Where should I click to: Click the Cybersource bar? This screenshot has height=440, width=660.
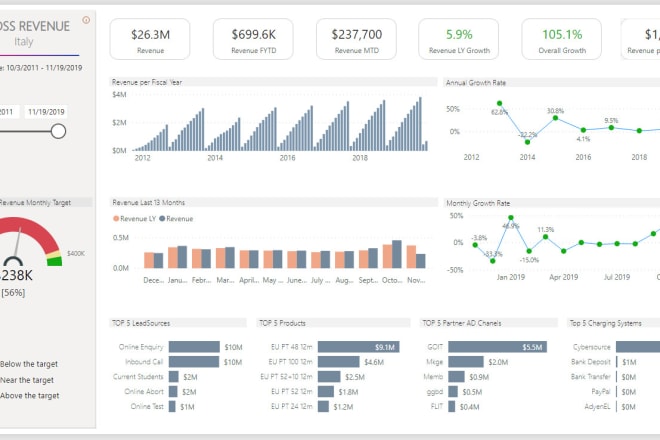[638, 347]
